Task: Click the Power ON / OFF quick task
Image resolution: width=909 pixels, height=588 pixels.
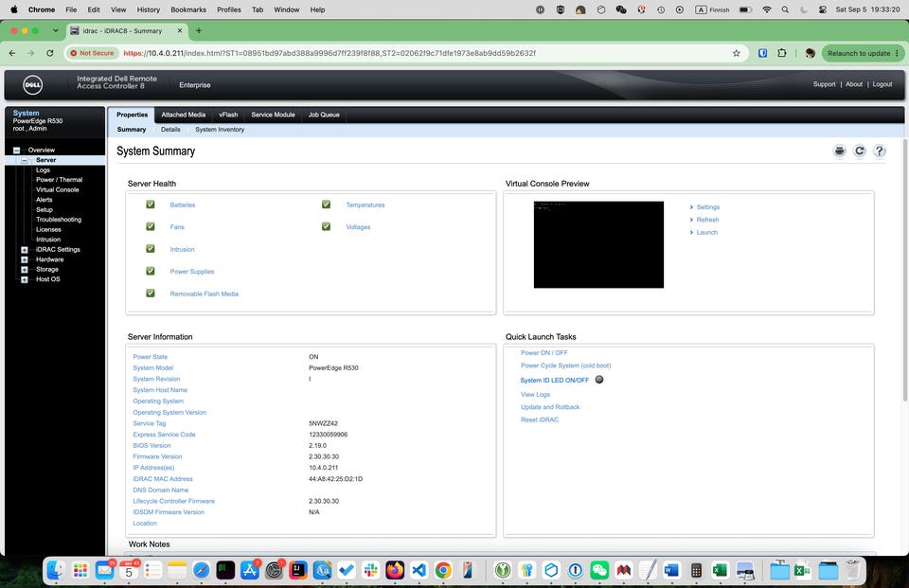Action: [544, 352]
